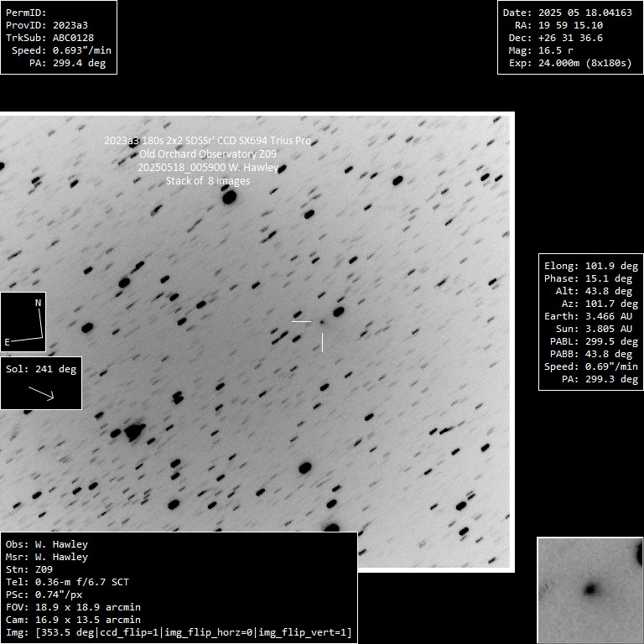Click the 'Exp: 24.000m (8x180s)' text
Screen dimensions: 644x644
570,63
